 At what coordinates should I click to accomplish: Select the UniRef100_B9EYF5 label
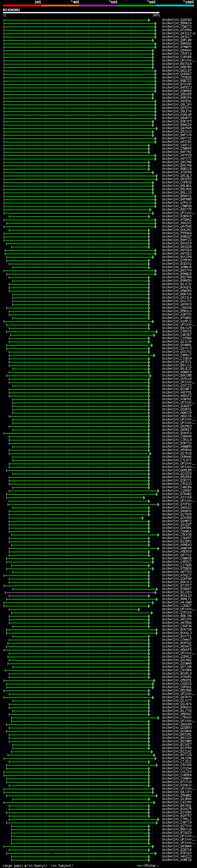(x=177, y=121)
